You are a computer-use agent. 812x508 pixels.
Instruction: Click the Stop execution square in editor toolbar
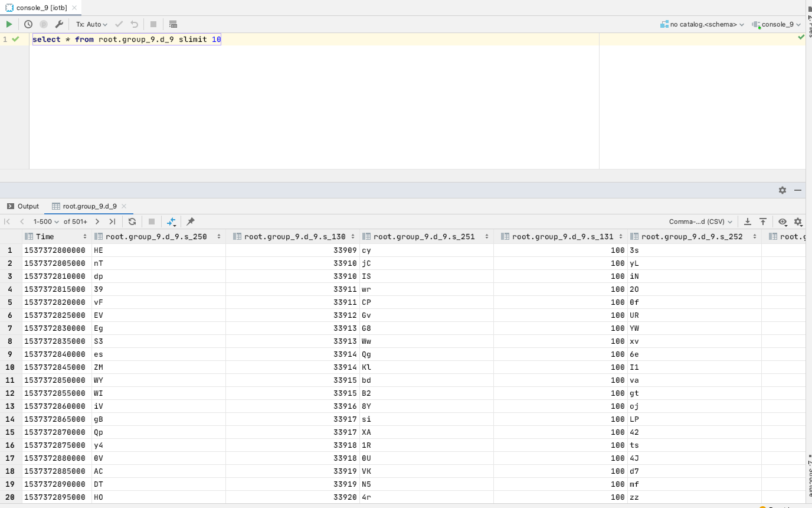153,24
